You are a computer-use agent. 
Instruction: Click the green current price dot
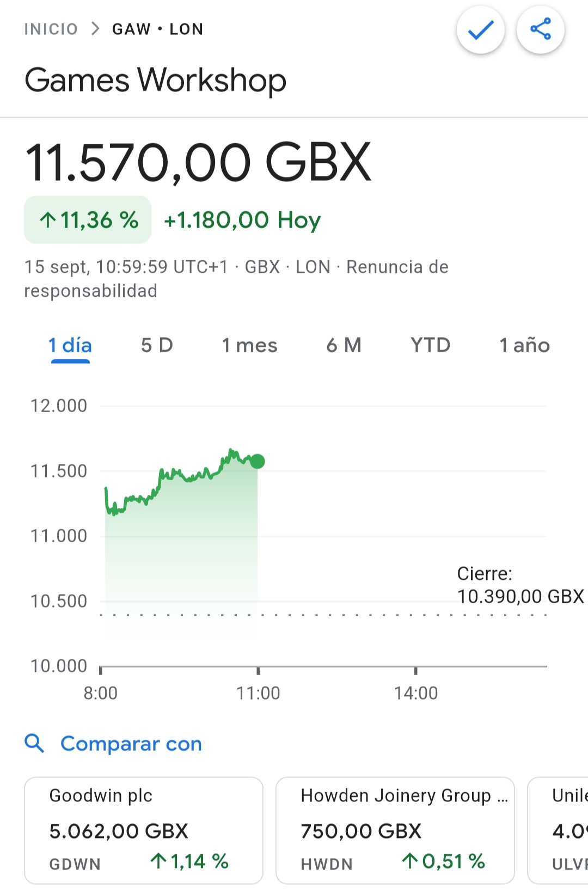click(x=258, y=462)
